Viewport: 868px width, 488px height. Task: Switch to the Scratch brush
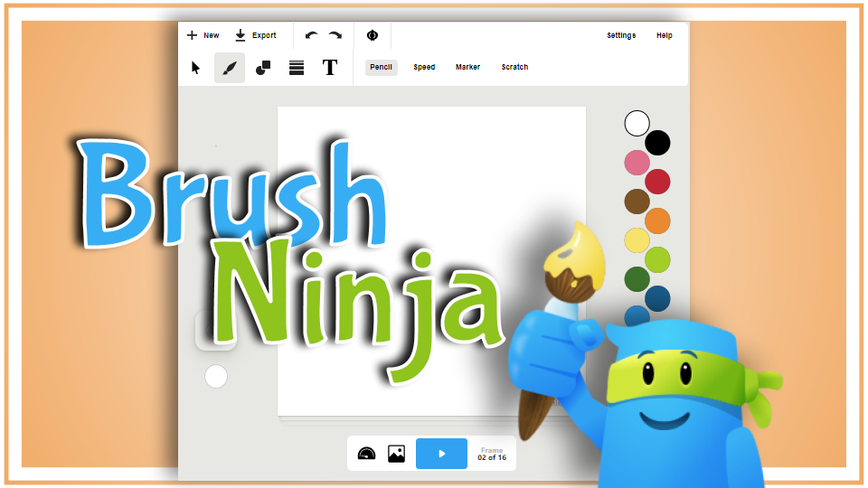pos(514,67)
